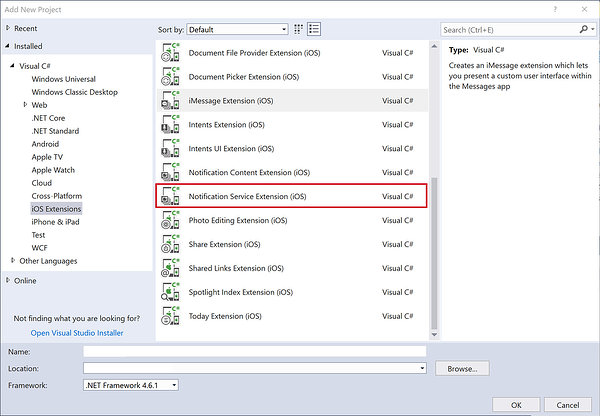Select the .NET Standard category
600x416 pixels.
[x=55, y=131]
